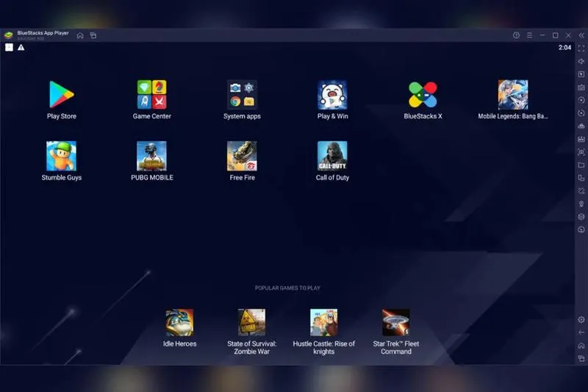Open game controls keyboard icon in sidebar

pos(581,88)
